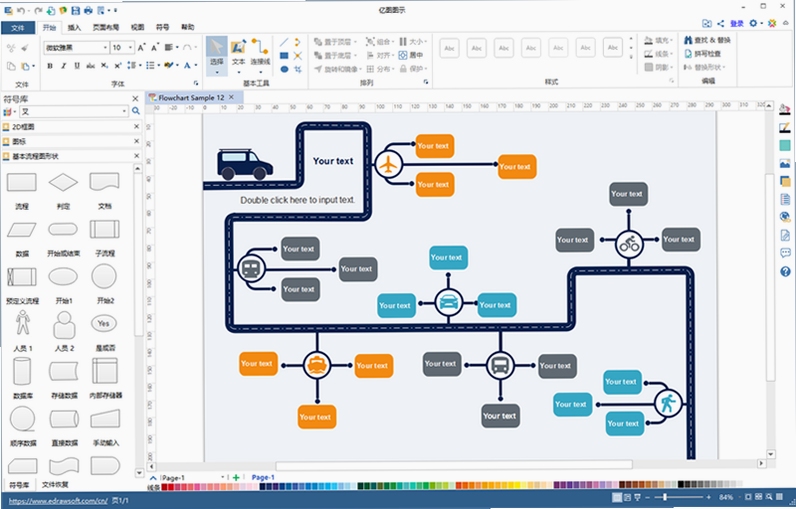Screen dimensions: 796x509
Task: Open the font name dropdown
Action: pos(105,48)
